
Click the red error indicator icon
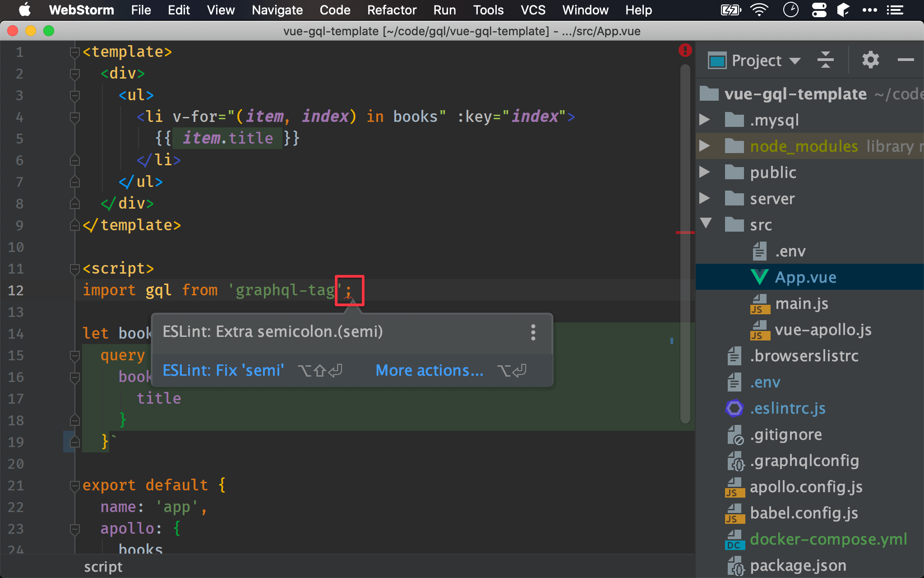pyautogui.click(x=685, y=50)
